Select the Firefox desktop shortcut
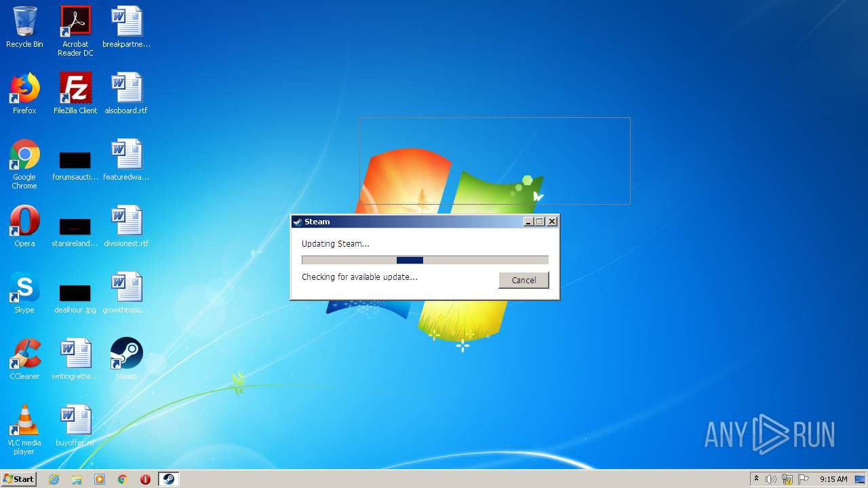Image resolution: width=868 pixels, height=488 pixels. (x=24, y=94)
